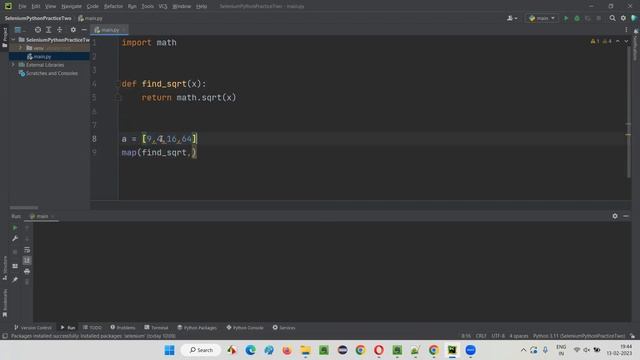
Task: Open the Python Console tool window
Action: coord(245,327)
